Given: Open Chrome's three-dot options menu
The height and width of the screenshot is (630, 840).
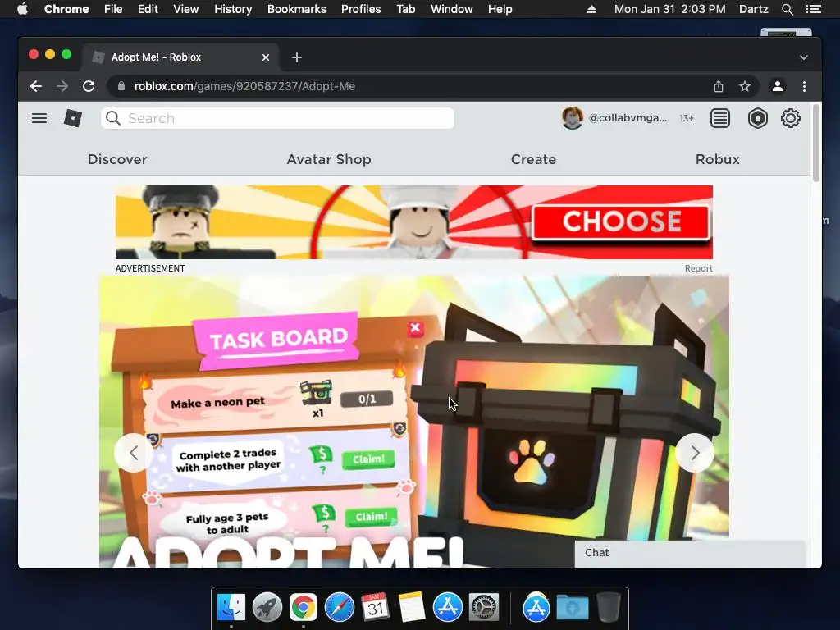Looking at the screenshot, I should pos(804,86).
